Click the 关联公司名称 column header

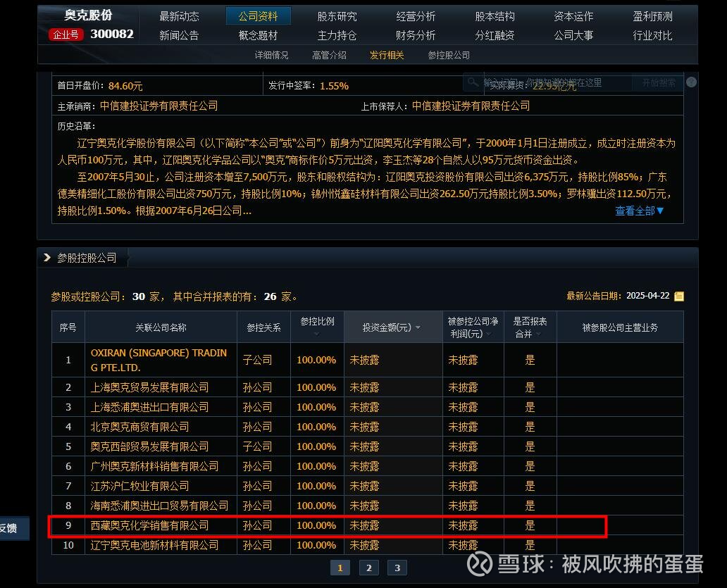click(x=161, y=327)
